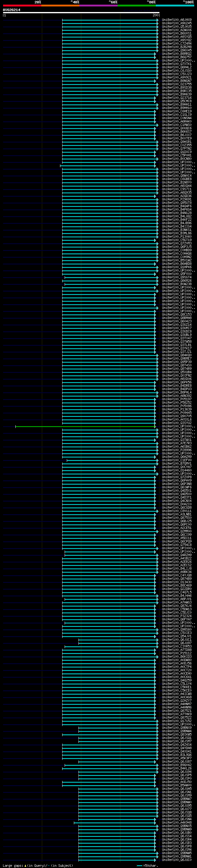The image size is (197, 868).
Task: Click label UniRef100_Q3TW58
Action: point(177,342)
